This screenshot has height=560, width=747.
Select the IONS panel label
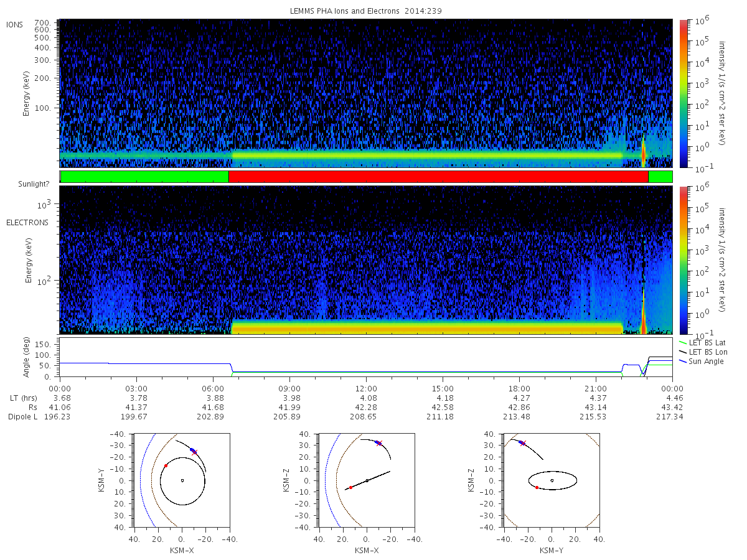coord(16,25)
